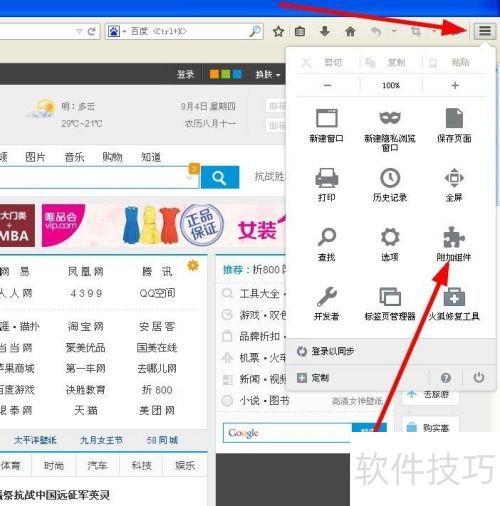Screen dimensions: 500x506
Task: Open Tab Manager (标签页管理器) icon
Action: (390, 303)
